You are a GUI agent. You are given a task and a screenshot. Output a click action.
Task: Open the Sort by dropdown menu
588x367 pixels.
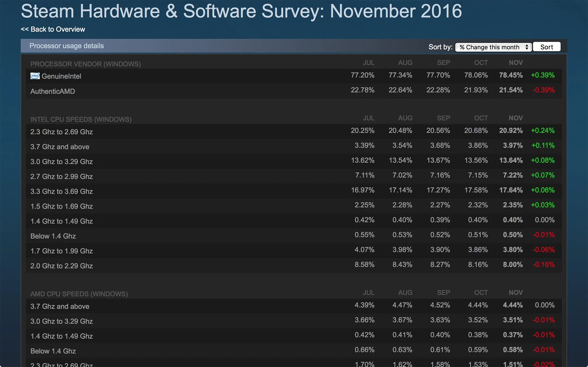[494, 47]
